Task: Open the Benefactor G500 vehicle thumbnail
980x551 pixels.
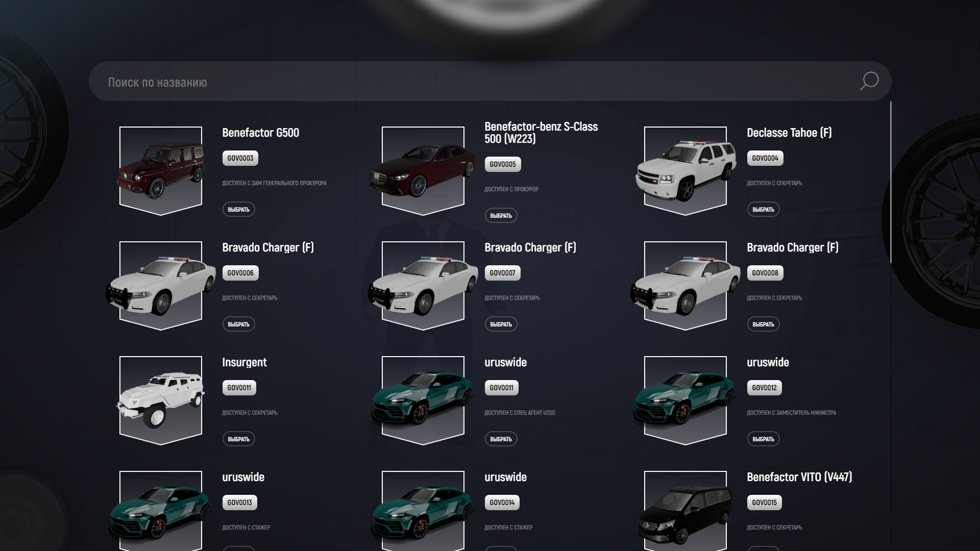Action: pos(161,171)
